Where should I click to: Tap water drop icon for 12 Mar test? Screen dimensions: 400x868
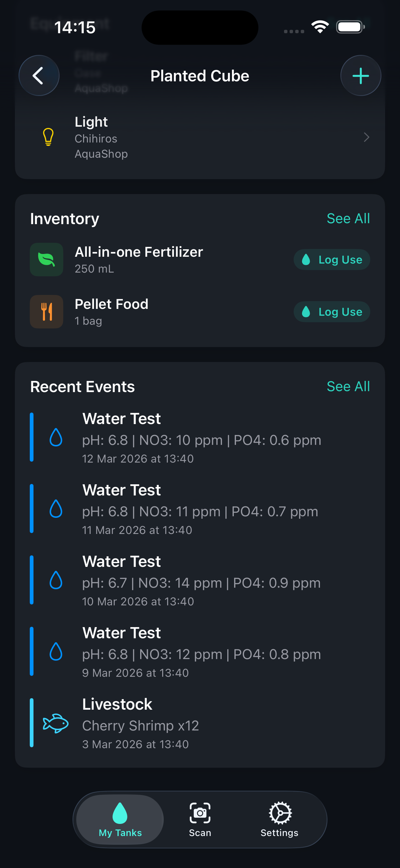click(56, 437)
